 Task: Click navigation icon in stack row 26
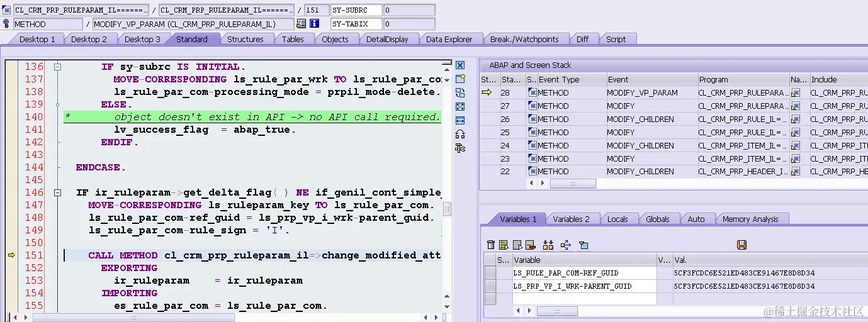point(796,119)
